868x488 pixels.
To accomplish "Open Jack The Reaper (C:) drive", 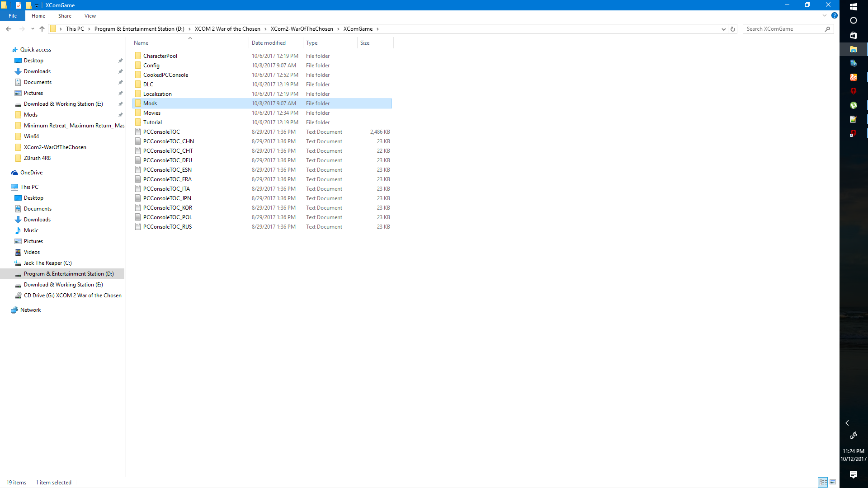I will point(47,263).
